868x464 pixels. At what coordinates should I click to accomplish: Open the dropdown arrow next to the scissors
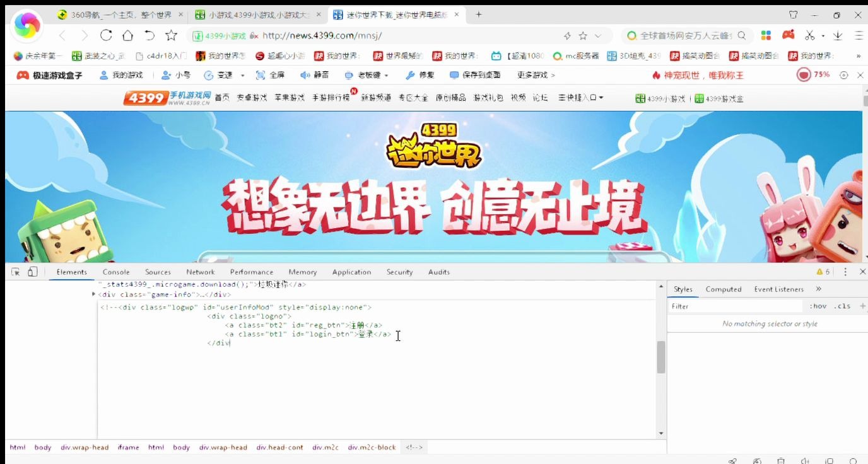click(x=823, y=36)
